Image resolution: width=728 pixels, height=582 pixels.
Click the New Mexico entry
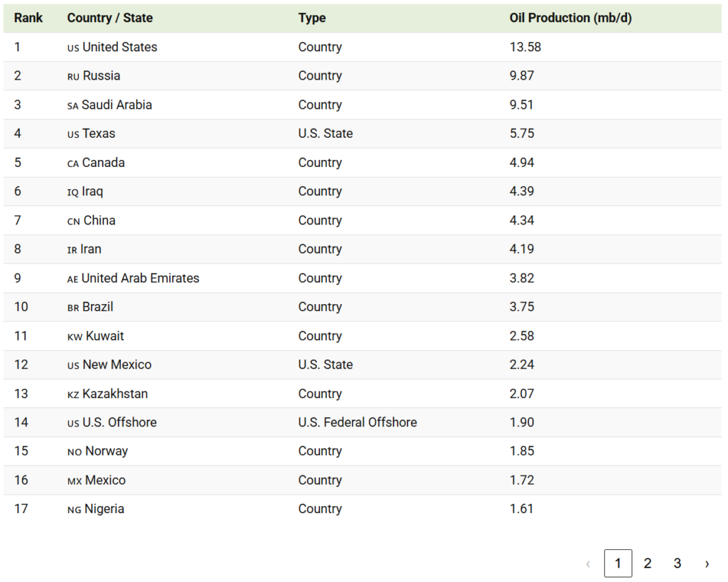[109, 365]
